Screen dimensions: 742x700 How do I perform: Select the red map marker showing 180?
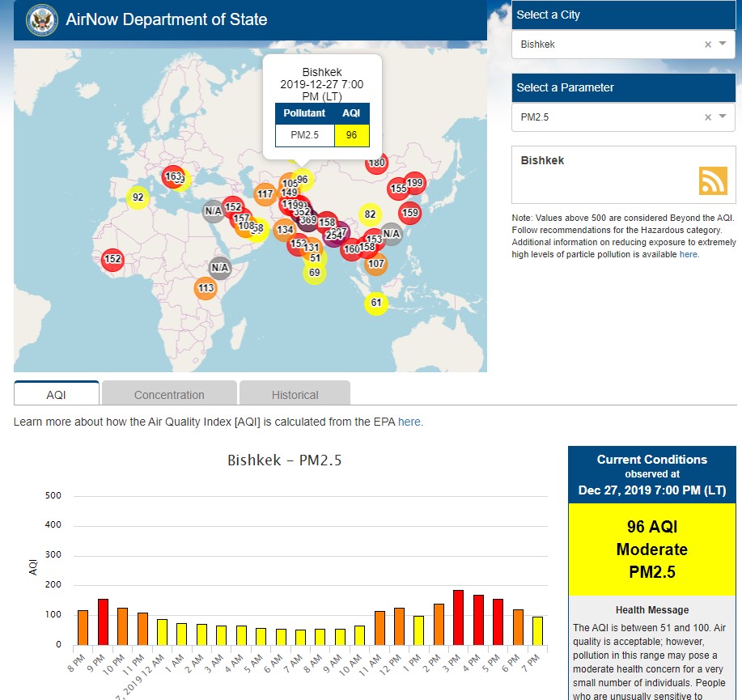click(x=376, y=163)
